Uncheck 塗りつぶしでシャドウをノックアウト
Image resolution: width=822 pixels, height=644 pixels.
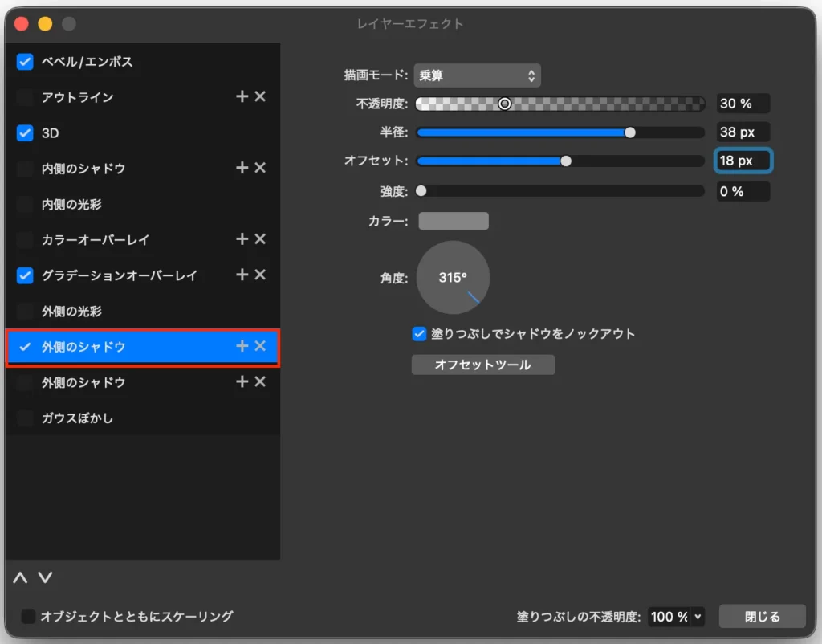pos(419,335)
